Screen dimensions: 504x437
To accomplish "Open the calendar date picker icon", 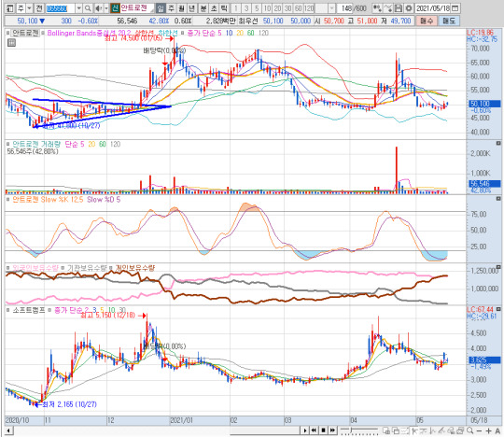I will pos(455,8).
